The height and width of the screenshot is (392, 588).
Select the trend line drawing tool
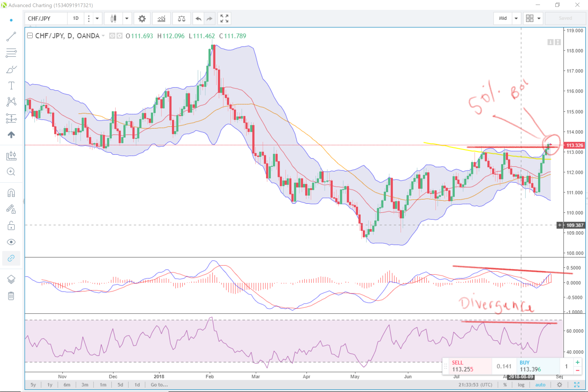(x=11, y=37)
